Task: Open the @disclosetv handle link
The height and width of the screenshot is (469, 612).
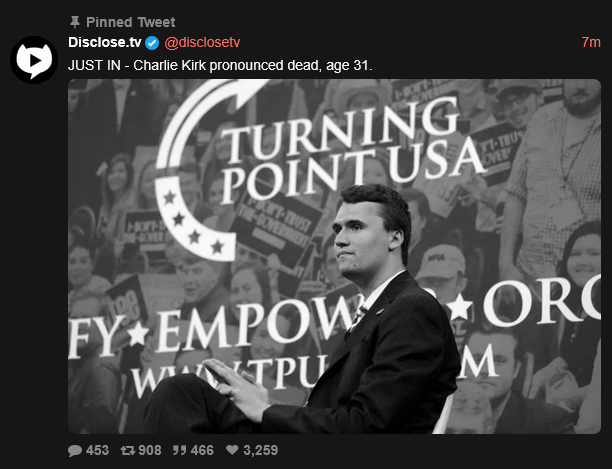Action: point(202,43)
